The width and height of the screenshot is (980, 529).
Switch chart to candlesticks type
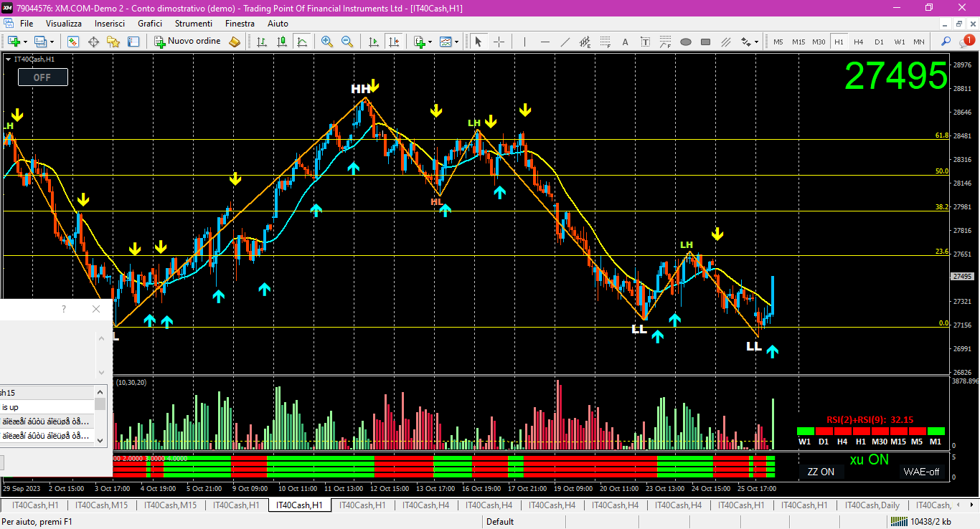click(282, 42)
